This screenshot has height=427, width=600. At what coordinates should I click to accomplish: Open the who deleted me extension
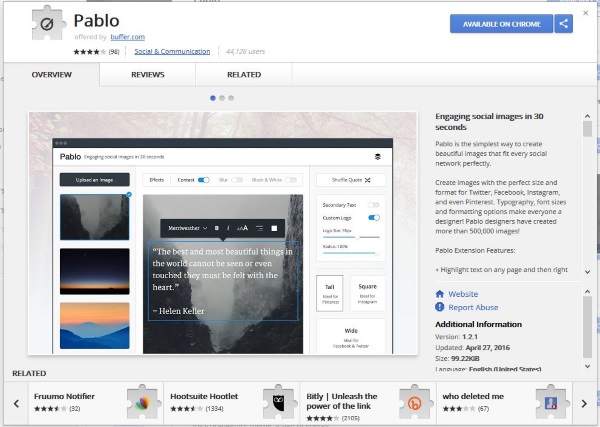[x=504, y=403]
